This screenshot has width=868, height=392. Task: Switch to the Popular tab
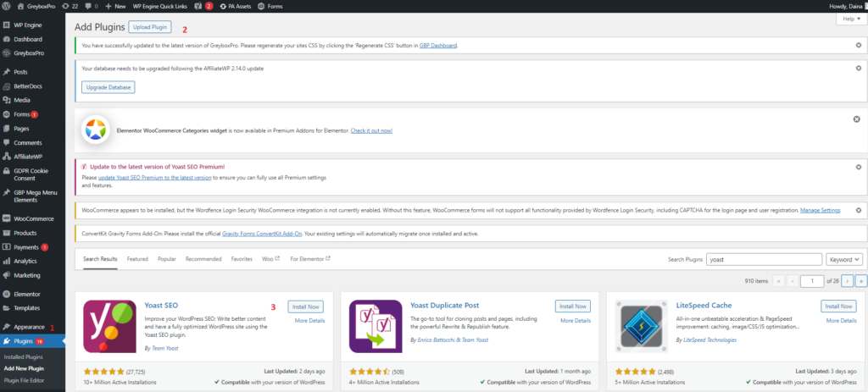click(167, 259)
